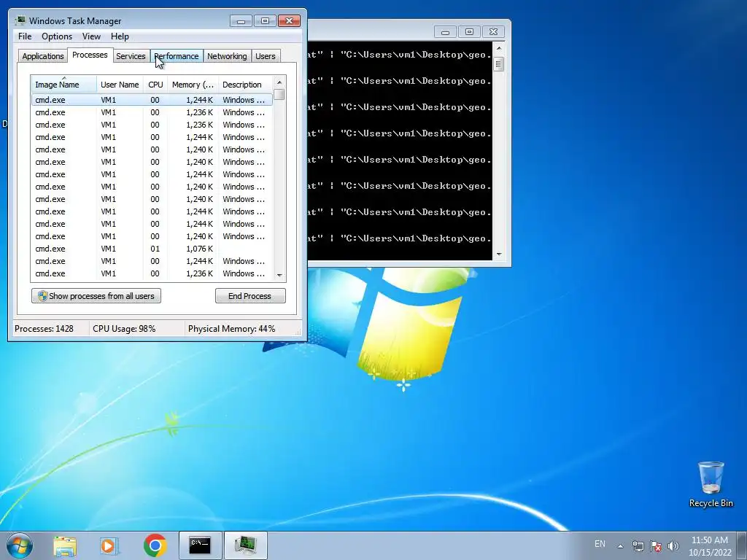Sort processes by User Name column

point(120,85)
